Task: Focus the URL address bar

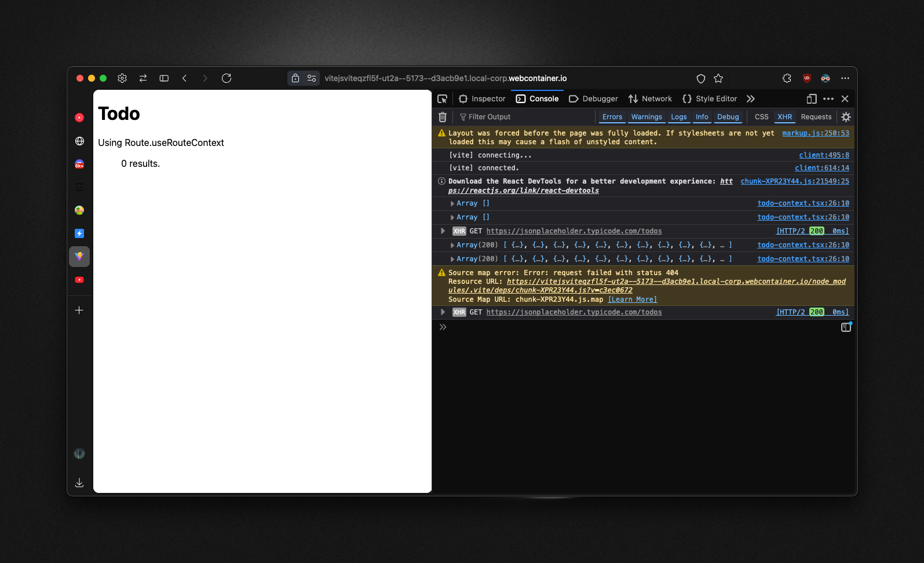Action: pyautogui.click(x=445, y=78)
